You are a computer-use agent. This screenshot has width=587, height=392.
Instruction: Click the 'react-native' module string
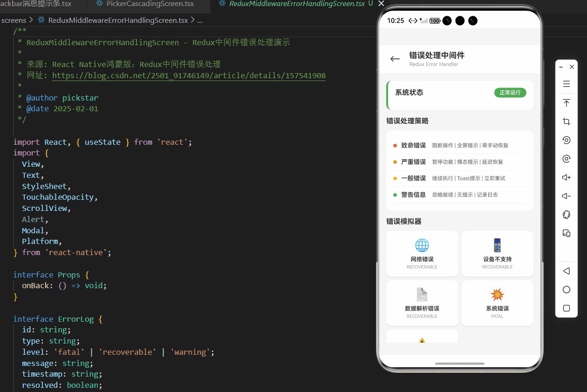point(76,252)
